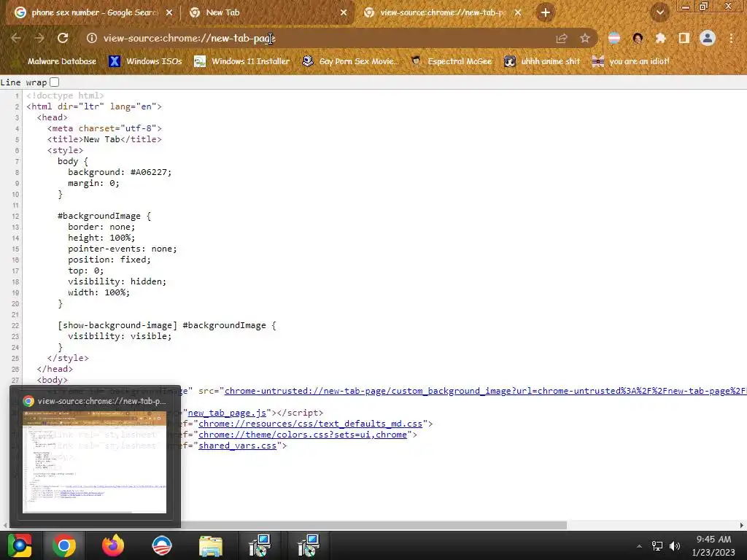Enable the Line wrap checkbox

click(54, 82)
